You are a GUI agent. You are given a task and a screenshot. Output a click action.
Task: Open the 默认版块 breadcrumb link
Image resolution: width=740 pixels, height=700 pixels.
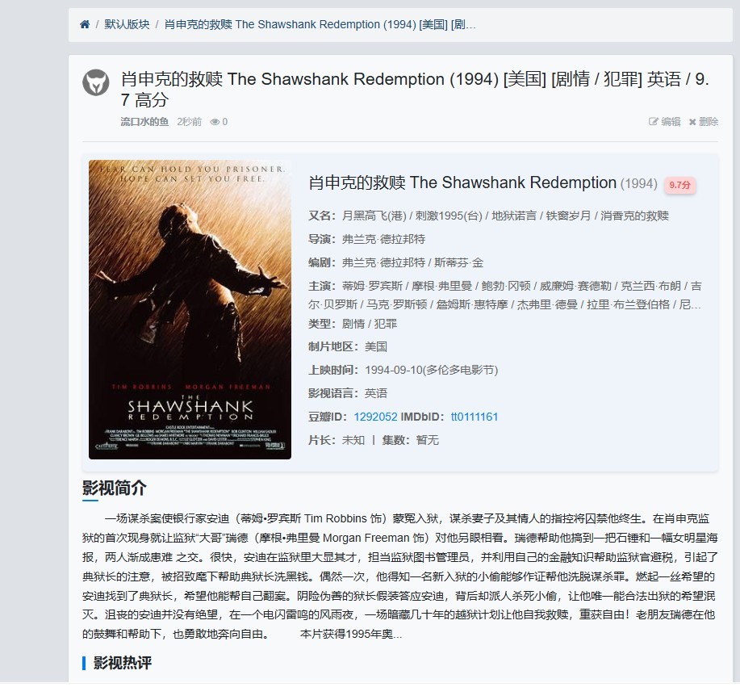click(x=127, y=24)
